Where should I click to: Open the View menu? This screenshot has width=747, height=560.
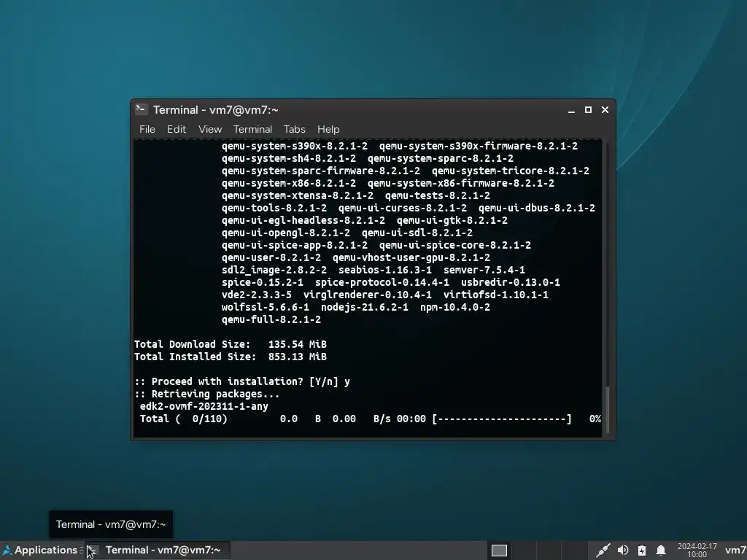(210, 129)
